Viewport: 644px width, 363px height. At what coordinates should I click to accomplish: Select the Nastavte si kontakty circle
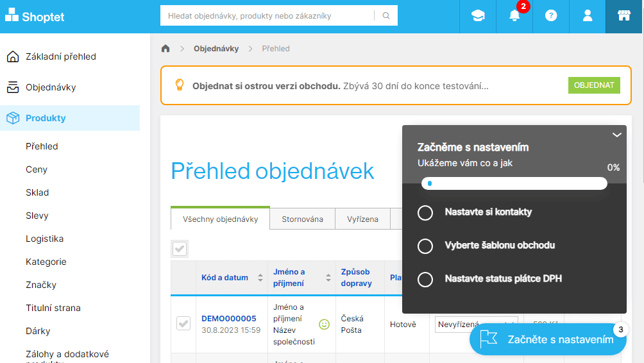[x=425, y=213]
